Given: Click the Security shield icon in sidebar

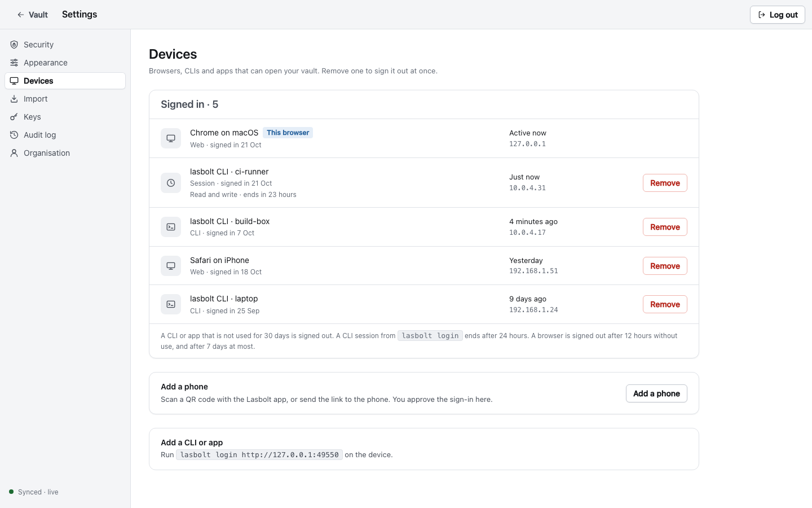Looking at the screenshot, I should pyautogui.click(x=14, y=45).
